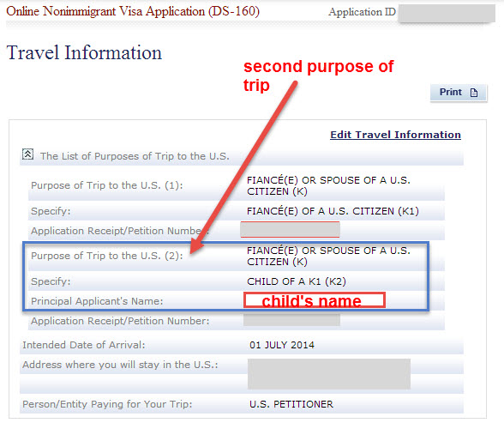Select the U.S. PETITIONER value
The image size is (504, 429).
291,404
